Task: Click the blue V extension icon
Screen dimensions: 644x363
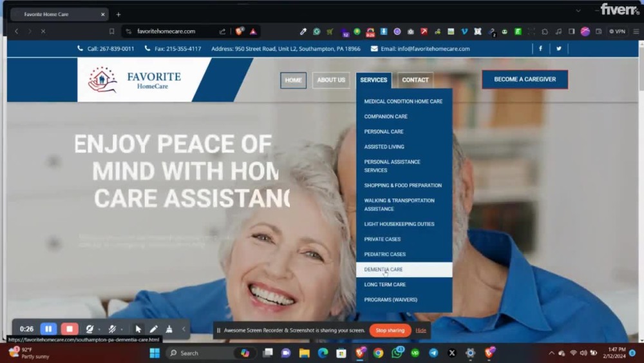Action: [x=464, y=31]
